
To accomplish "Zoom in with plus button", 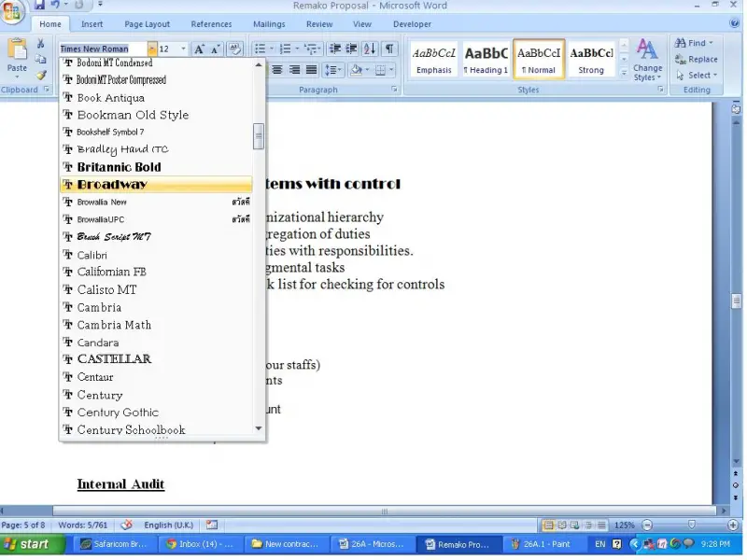I will click(733, 525).
